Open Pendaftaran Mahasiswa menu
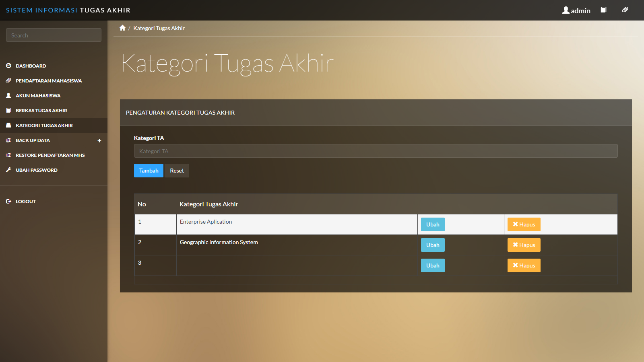 [54, 80]
